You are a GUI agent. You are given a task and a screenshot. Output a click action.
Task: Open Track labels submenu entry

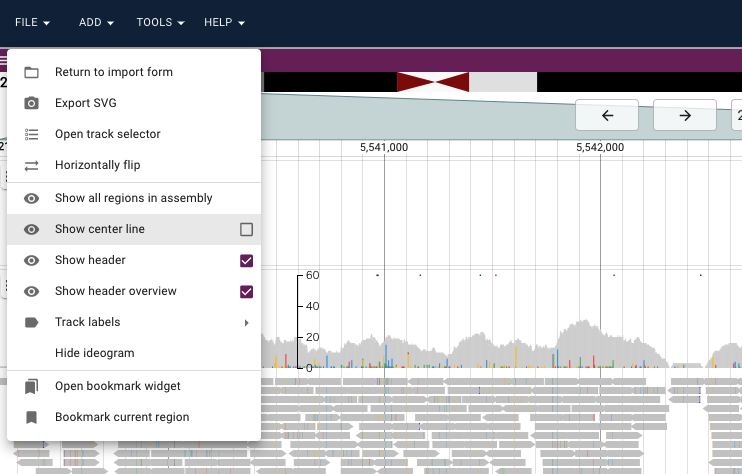coord(134,322)
